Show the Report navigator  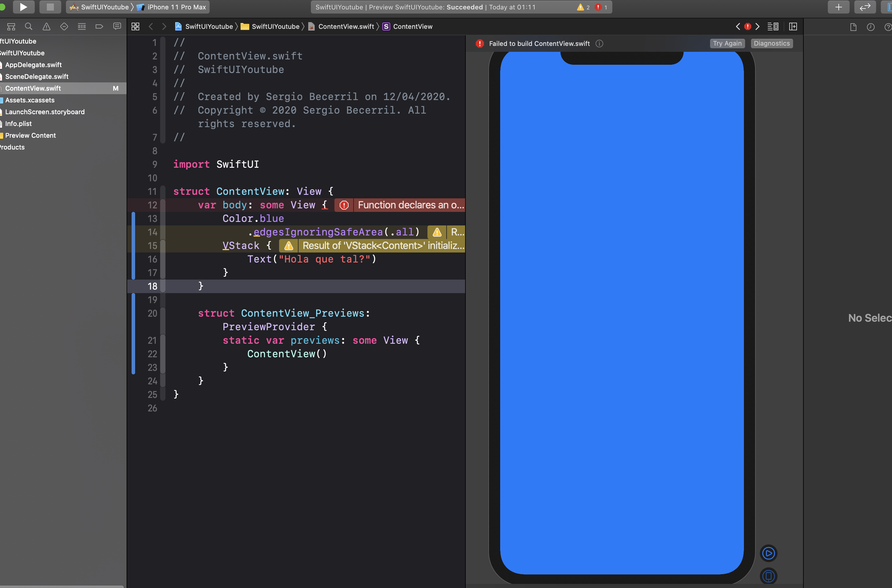click(x=117, y=26)
